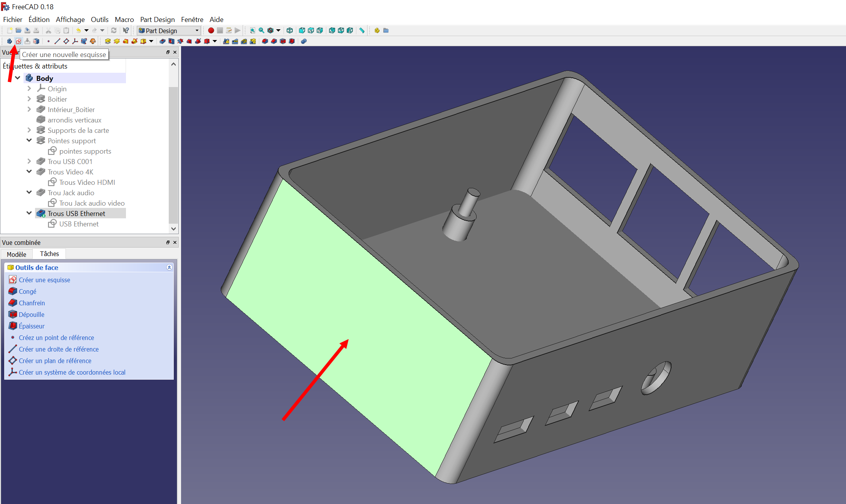
Task: Click the Chamfer toolbar icon
Action: click(x=274, y=41)
